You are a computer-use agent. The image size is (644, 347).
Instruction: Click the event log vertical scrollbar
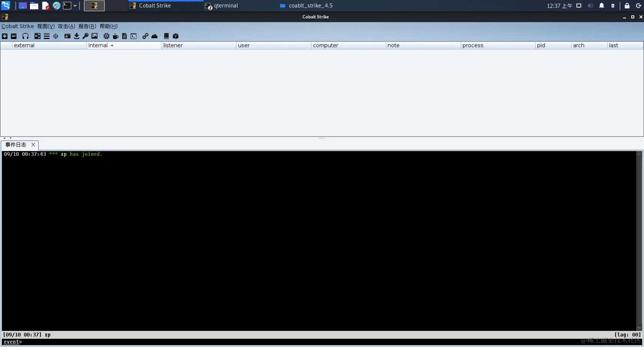(639, 241)
